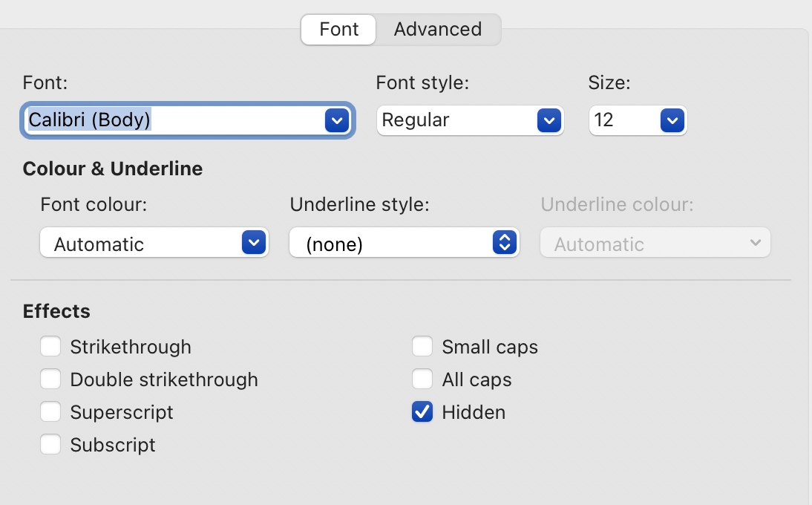Tick the Subscript checkbox
Viewport: 812px width, 505px height.
(50, 444)
